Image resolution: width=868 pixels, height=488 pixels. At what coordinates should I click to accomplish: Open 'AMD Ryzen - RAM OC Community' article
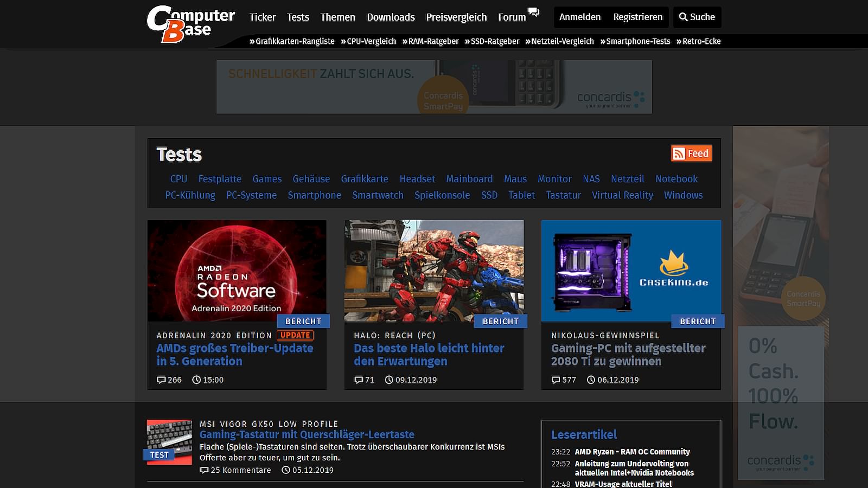tap(633, 452)
